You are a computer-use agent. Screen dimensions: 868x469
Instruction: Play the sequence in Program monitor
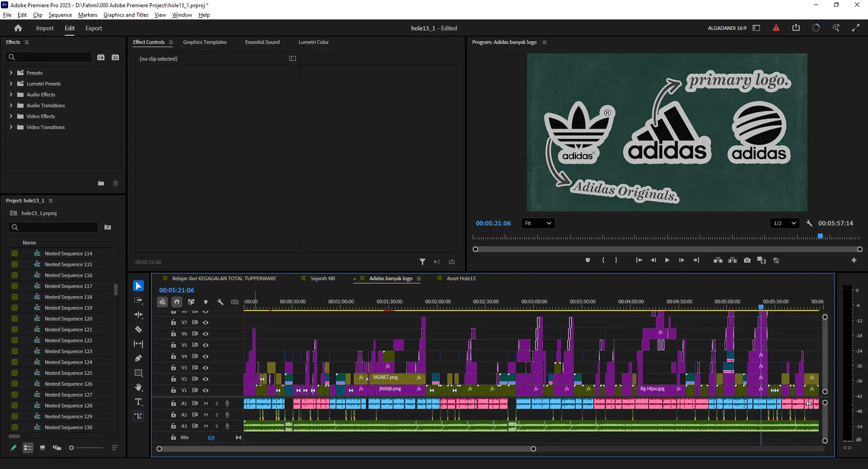point(667,260)
